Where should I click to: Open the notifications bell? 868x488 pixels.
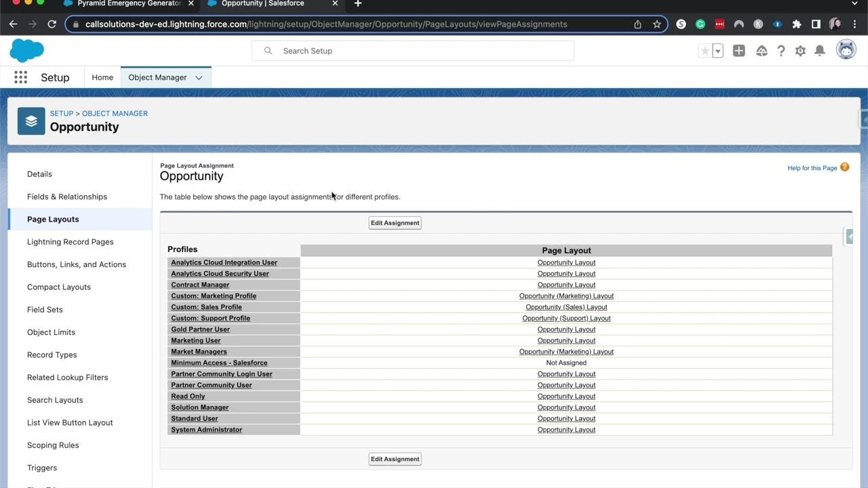(820, 51)
